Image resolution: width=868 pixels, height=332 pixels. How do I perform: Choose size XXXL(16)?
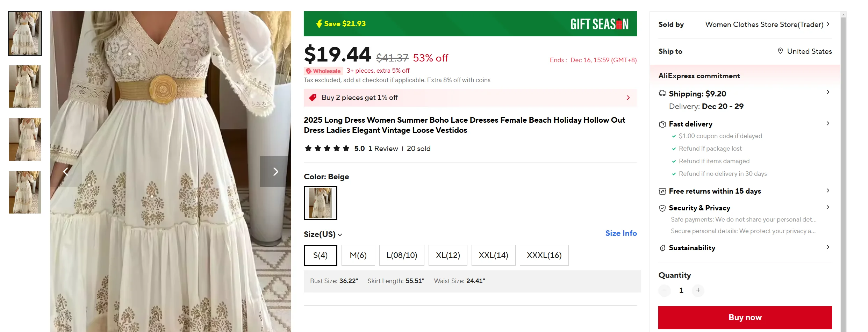[x=544, y=255]
